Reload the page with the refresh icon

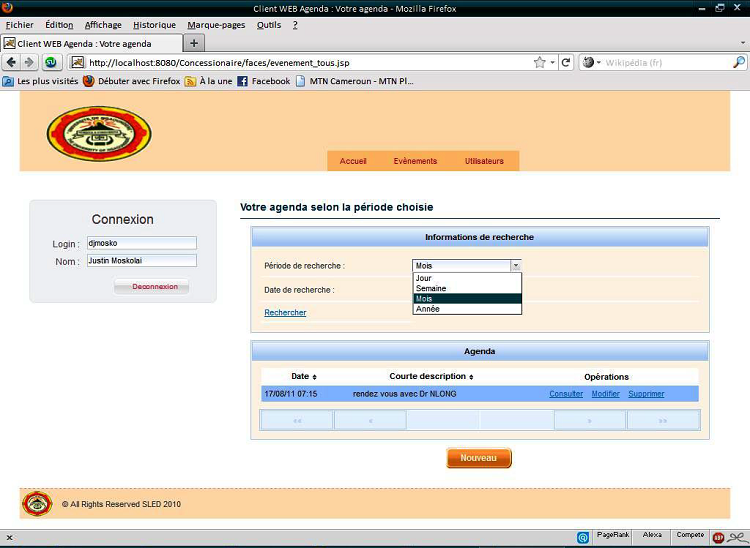pyautogui.click(x=566, y=62)
